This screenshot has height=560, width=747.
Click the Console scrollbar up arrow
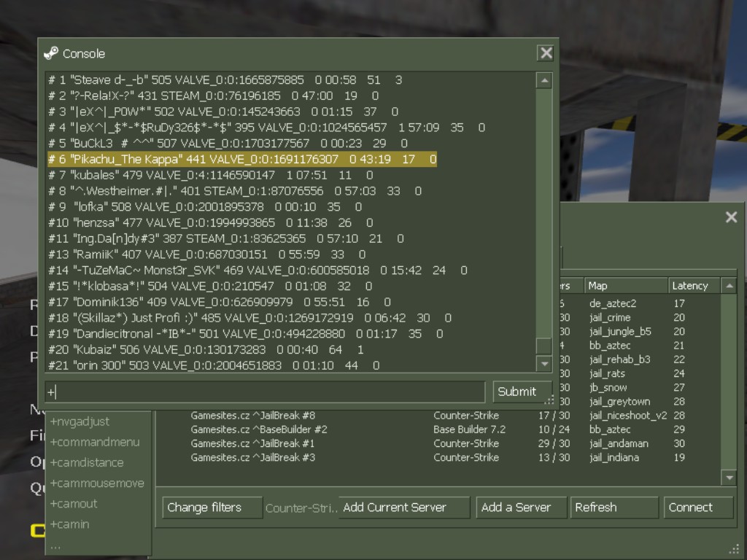544,80
